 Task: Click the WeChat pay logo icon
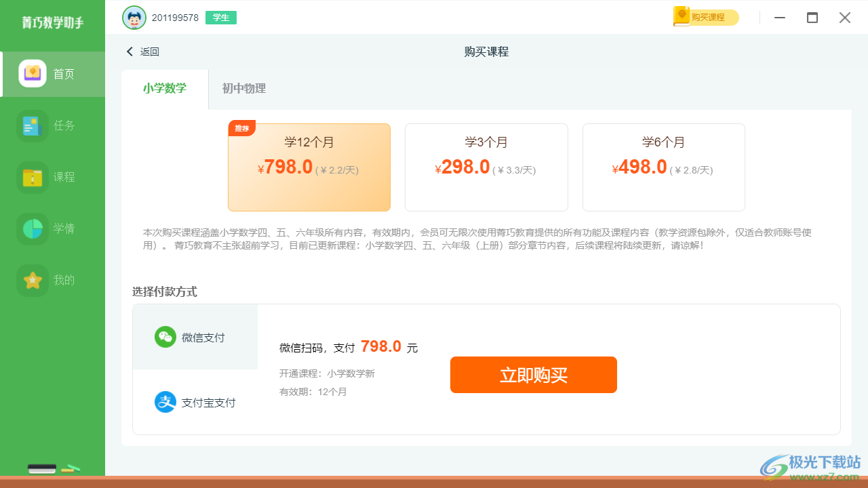coord(165,337)
